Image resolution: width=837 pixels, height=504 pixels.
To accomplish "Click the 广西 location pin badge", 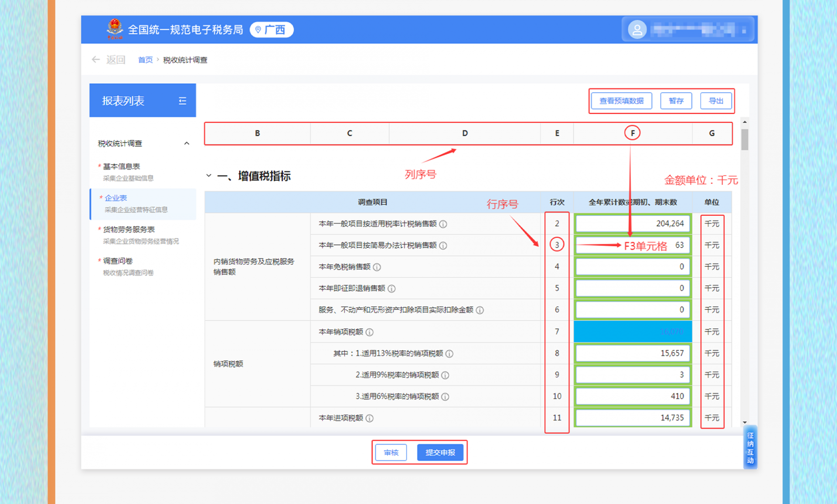I will (271, 30).
